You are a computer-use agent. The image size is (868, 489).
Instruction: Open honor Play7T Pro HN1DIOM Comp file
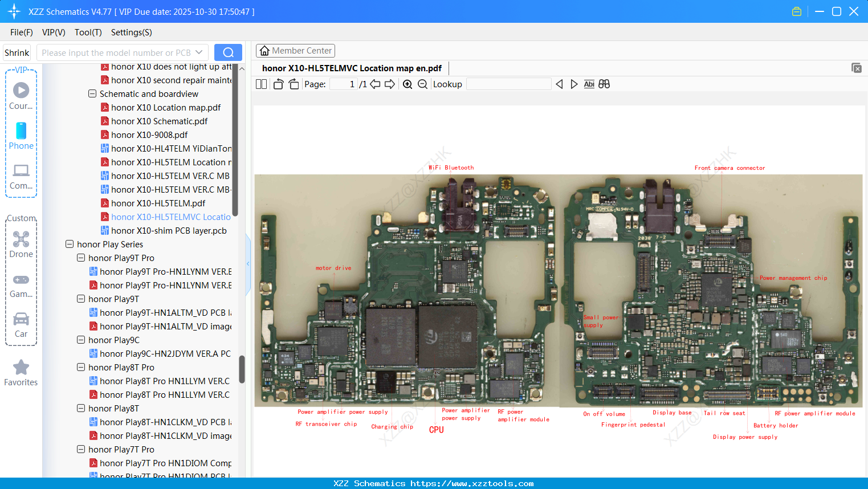coord(166,463)
